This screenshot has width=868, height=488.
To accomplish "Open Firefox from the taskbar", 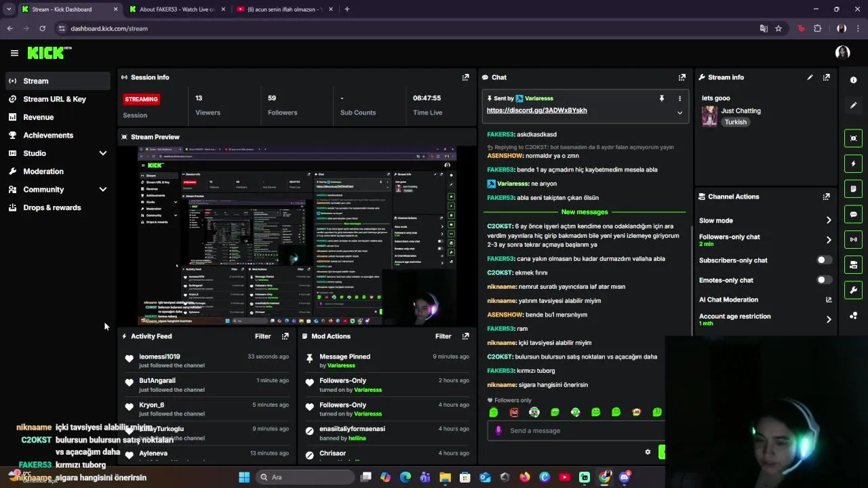I will [525, 477].
